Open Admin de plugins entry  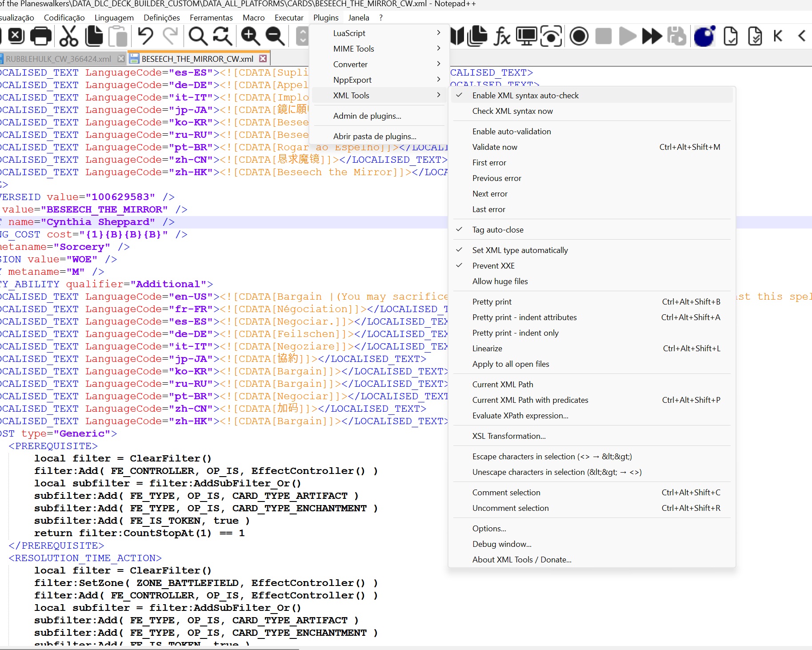coord(367,116)
